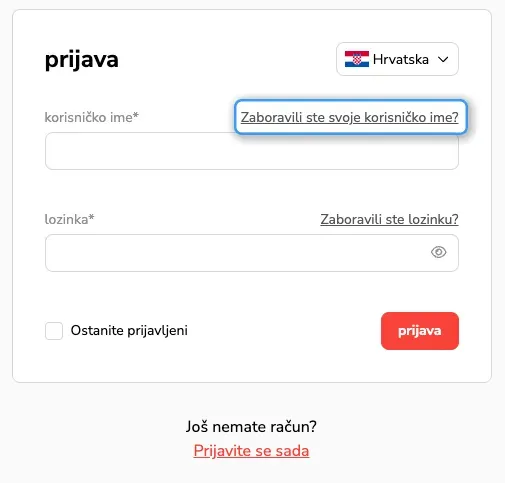505x483 pixels.
Task: Tick the Ostanite prijavljeni checkbox
Action: point(54,331)
